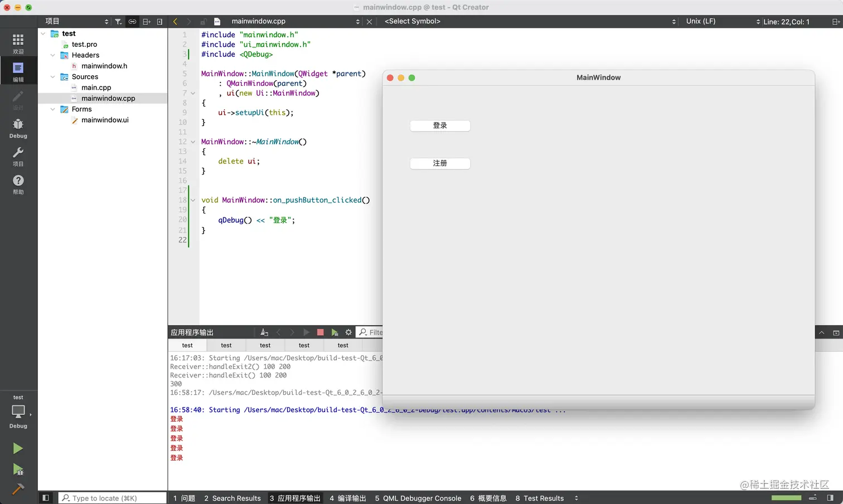
Task: Select main.cpp in Sources
Action: [x=96, y=88]
